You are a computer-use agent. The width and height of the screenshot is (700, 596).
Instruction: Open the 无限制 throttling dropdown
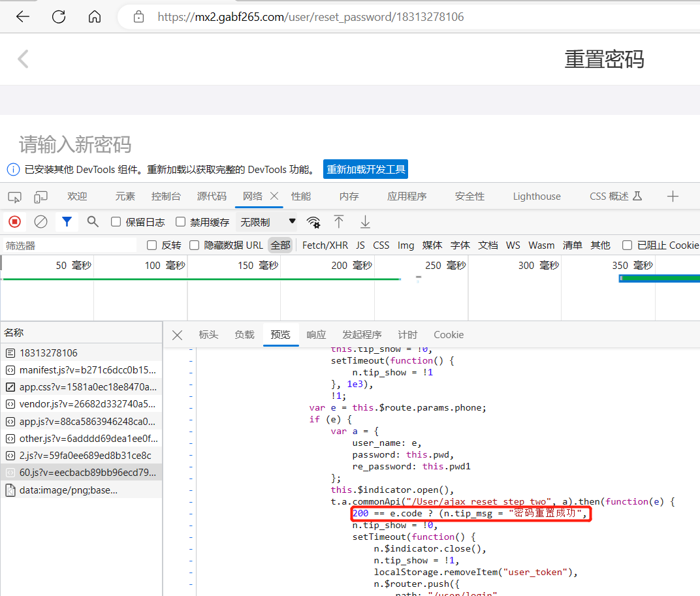268,222
